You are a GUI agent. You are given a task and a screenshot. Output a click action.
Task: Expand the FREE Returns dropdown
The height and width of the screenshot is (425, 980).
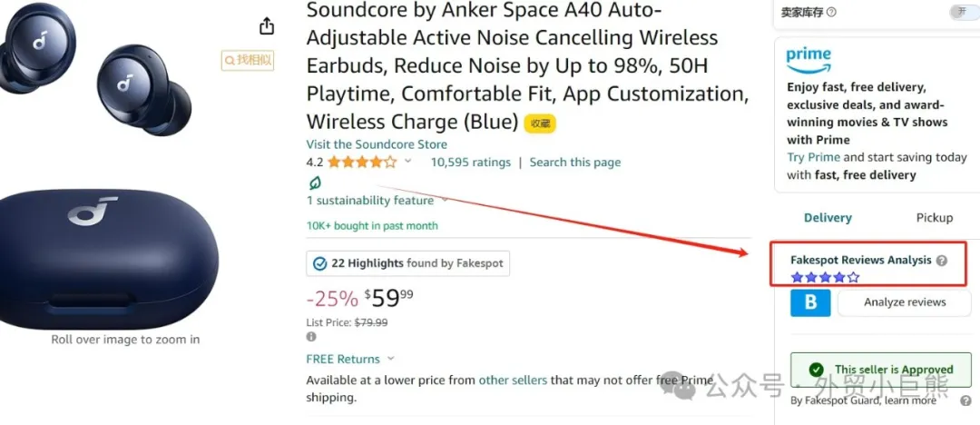pyautogui.click(x=391, y=359)
